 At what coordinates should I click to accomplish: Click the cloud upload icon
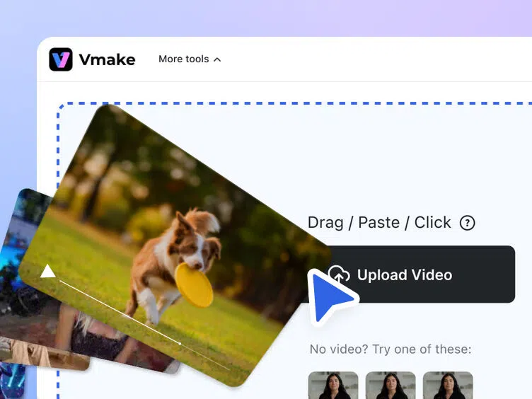[x=339, y=274]
